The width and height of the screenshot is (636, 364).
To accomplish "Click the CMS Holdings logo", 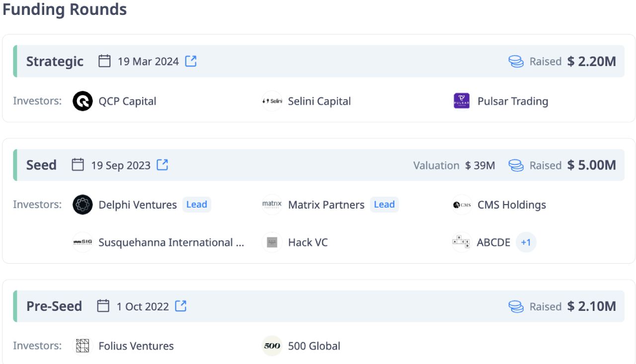I will pos(462,205).
